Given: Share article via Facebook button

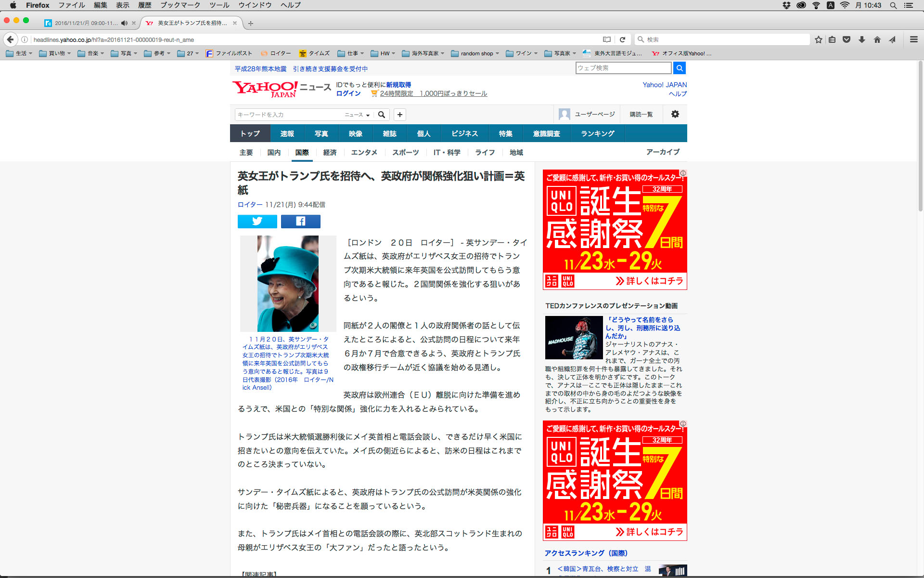Looking at the screenshot, I should point(300,221).
